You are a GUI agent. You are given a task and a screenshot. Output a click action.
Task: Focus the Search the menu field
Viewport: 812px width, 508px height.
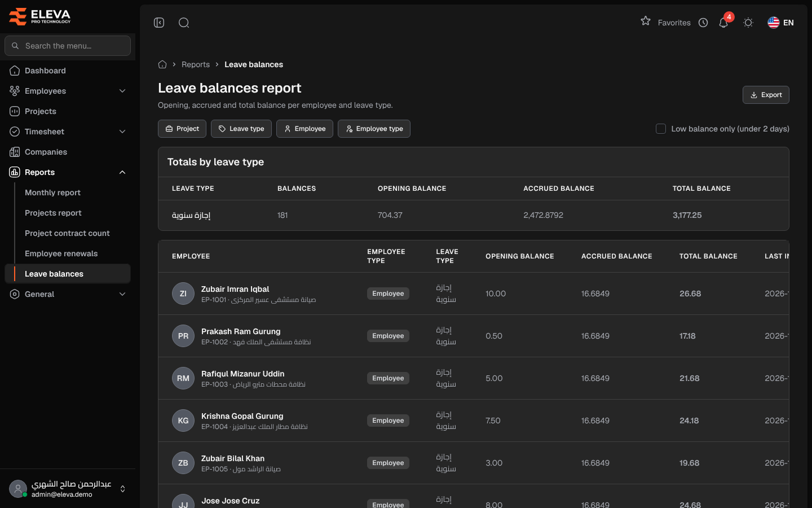point(68,46)
